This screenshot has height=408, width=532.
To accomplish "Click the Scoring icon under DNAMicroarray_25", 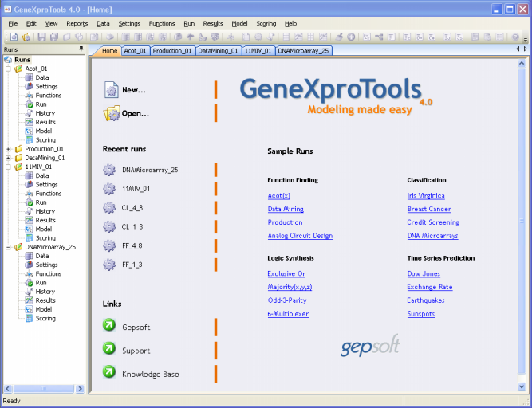I will pyautogui.click(x=30, y=318).
